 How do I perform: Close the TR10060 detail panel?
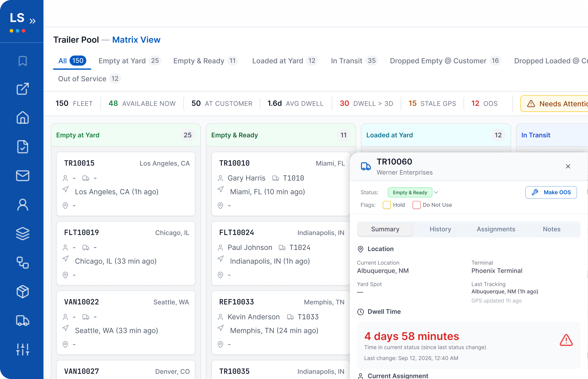(x=568, y=167)
